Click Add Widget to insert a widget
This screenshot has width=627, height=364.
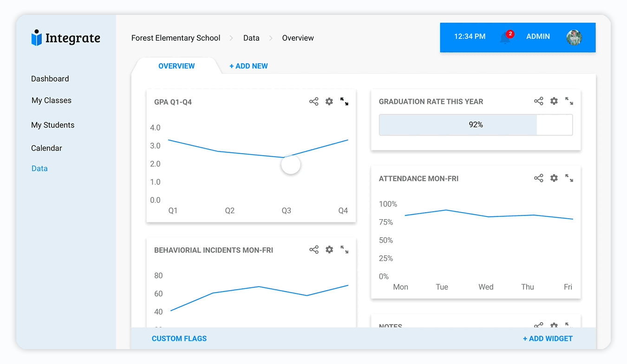(x=548, y=338)
